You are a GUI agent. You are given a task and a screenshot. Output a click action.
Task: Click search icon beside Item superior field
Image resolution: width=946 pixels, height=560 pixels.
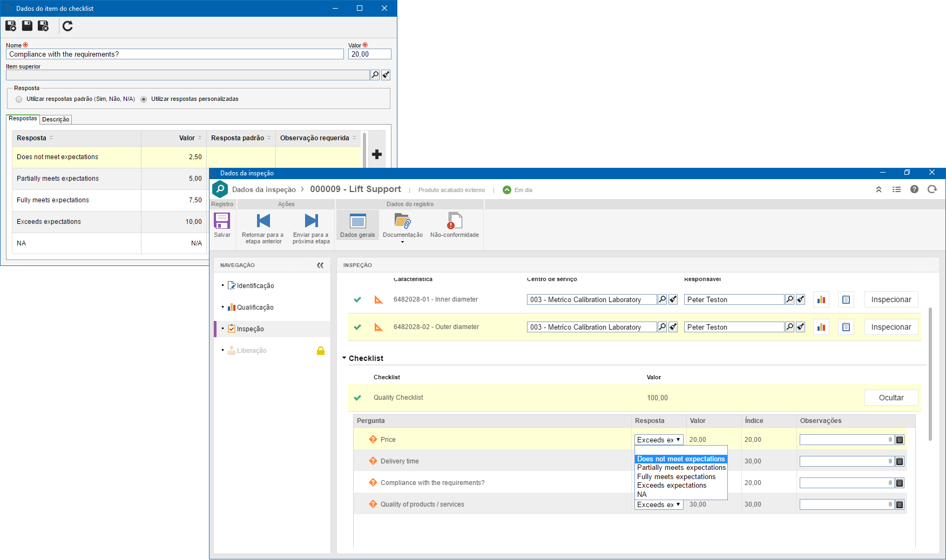point(375,75)
